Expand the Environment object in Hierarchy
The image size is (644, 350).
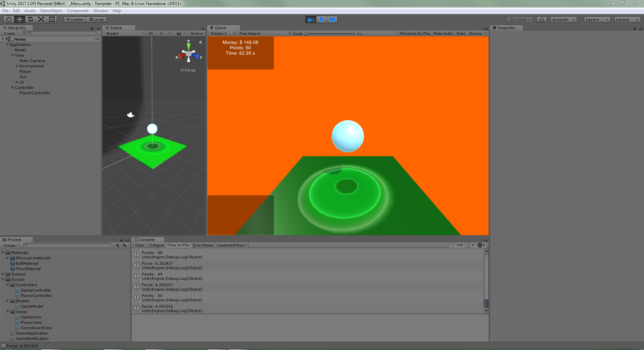pos(17,66)
